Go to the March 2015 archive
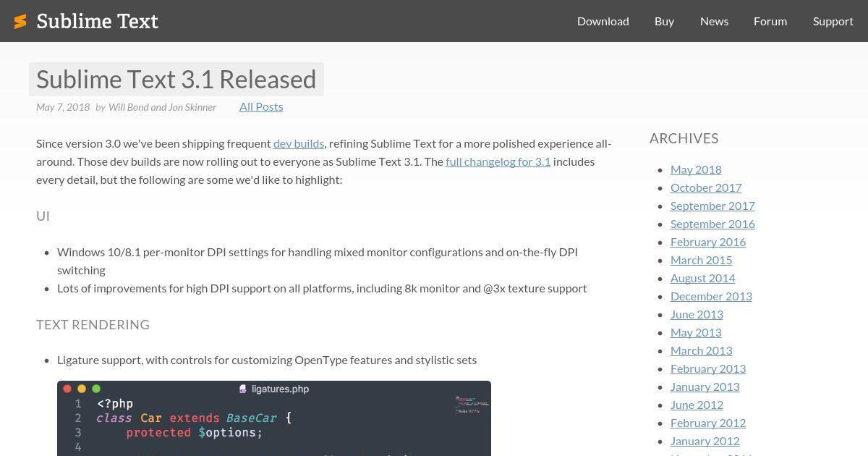 click(701, 260)
